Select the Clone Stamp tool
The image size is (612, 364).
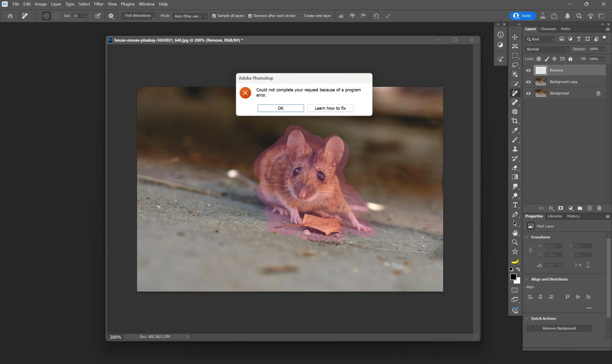(515, 149)
